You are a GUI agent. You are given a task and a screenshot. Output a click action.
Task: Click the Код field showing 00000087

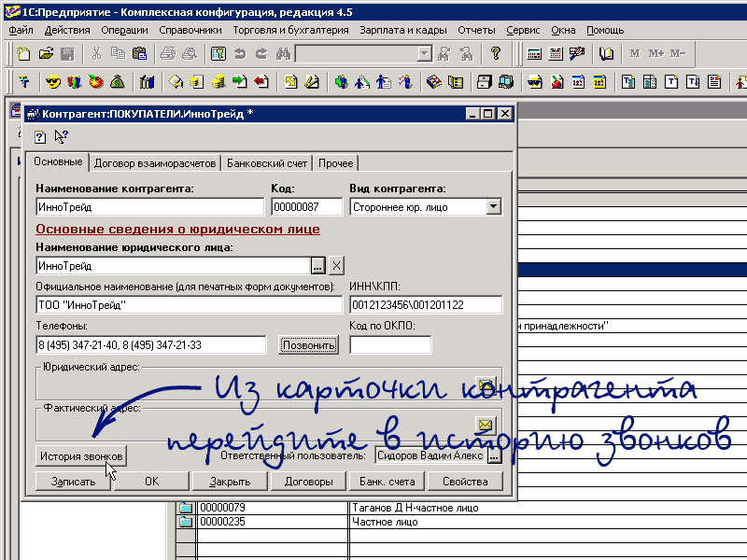pos(307,207)
